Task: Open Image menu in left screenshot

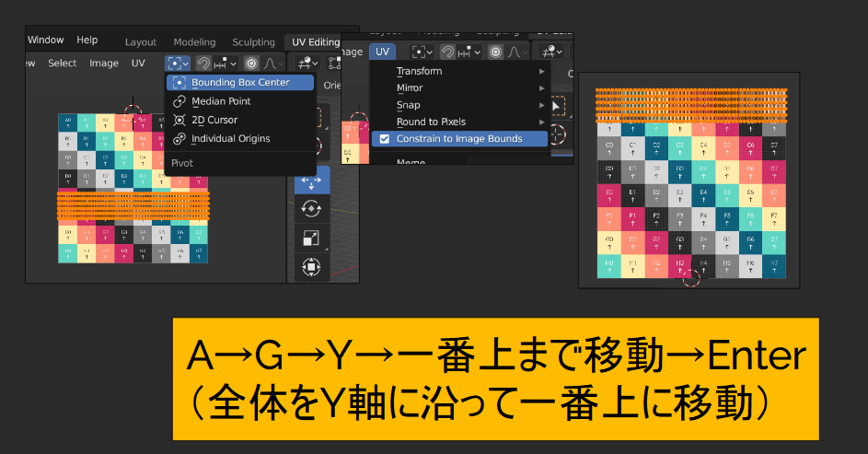Action: click(x=104, y=64)
